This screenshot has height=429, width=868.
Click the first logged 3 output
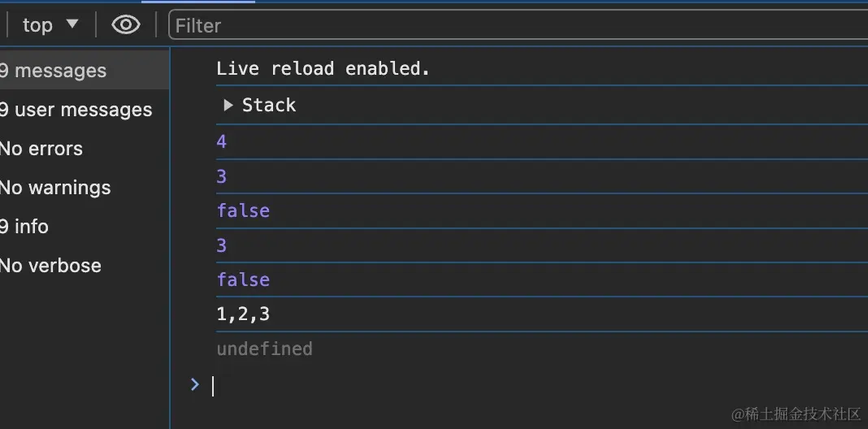pyautogui.click(x=222, y=176)
